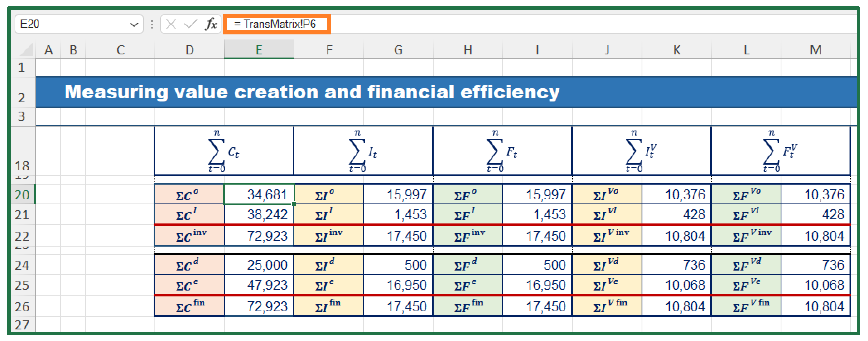Click the Enter checkmark formula icon

(191, 24)
